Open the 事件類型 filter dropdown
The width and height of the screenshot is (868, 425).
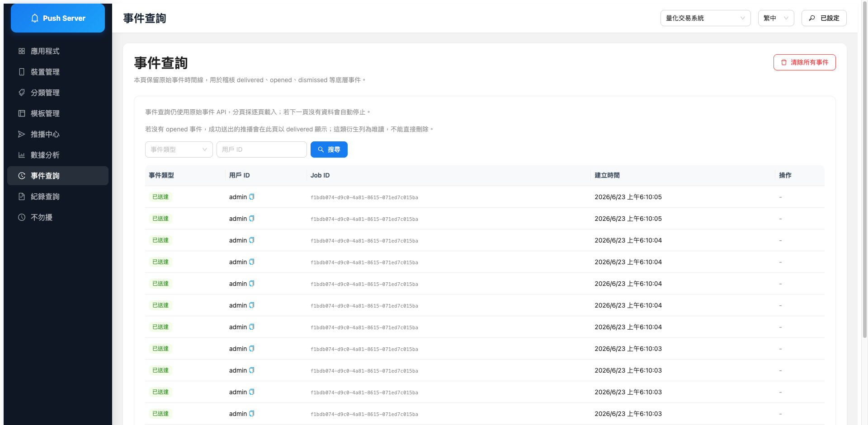coord(179,149)
